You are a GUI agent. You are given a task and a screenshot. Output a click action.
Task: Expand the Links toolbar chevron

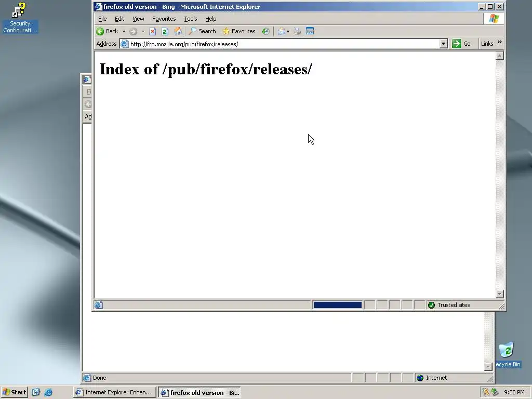pos(499,42)
